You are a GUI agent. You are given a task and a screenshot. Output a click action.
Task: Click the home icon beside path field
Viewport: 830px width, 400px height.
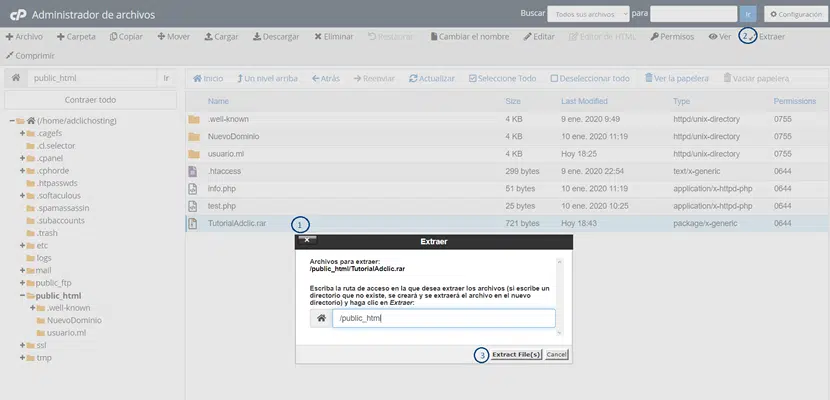[x=16, y=78]
